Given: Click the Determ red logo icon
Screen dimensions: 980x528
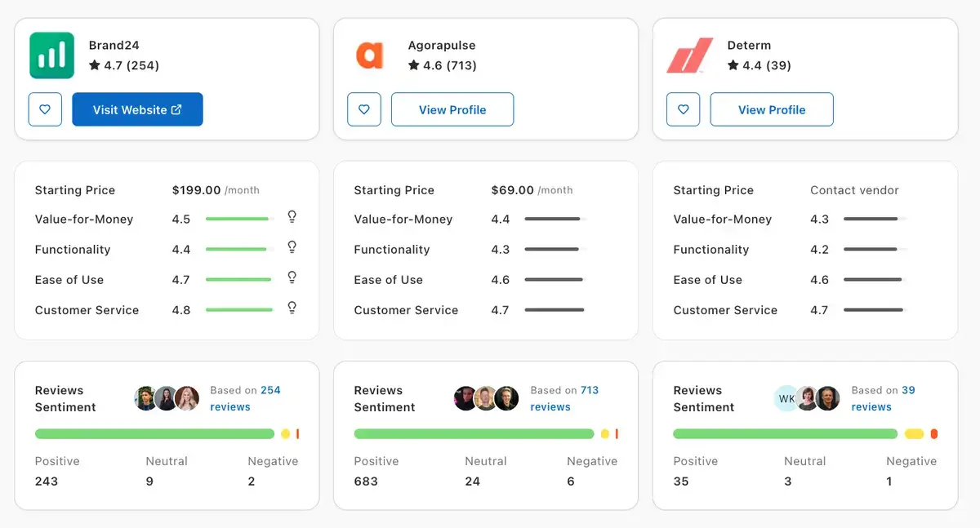Looking at the screenshot, I should [690, 55].
